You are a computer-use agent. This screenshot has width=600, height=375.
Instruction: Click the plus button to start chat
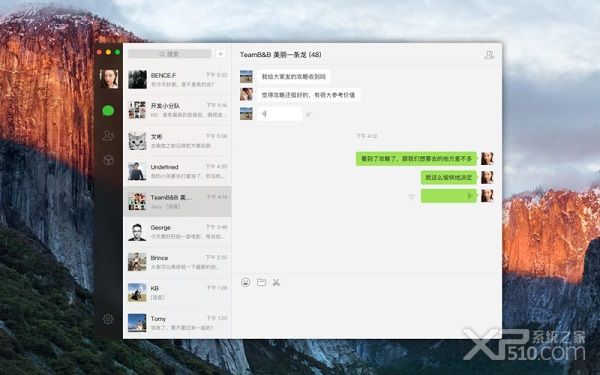220,54
